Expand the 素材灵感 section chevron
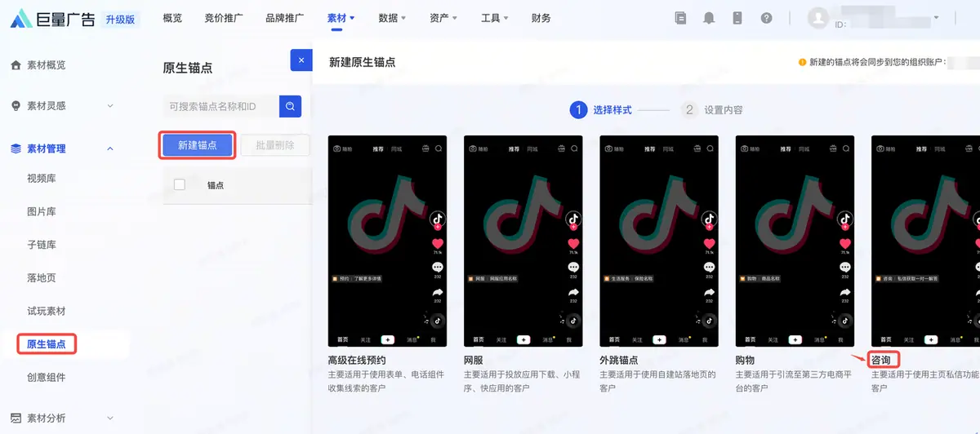The width and height of the screenshot is (980, 434). [110, 106]
